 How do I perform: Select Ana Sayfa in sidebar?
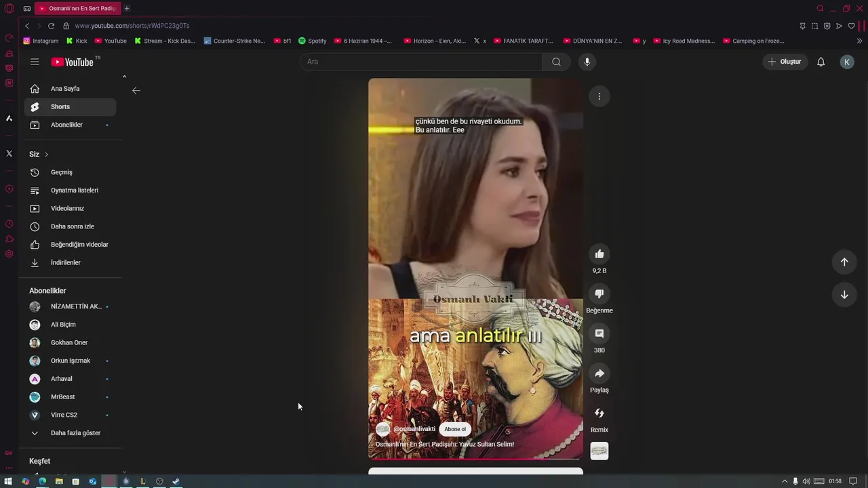[70, 89]
